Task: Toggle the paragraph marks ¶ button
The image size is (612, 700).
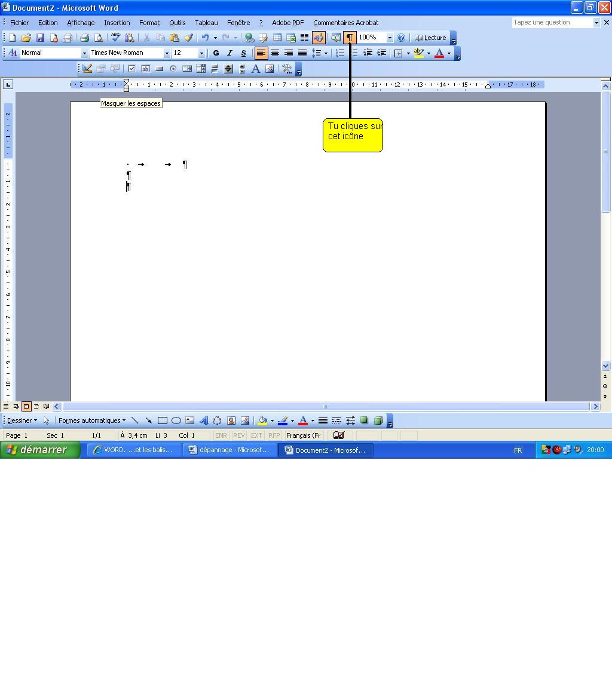Action: (350, 38)
